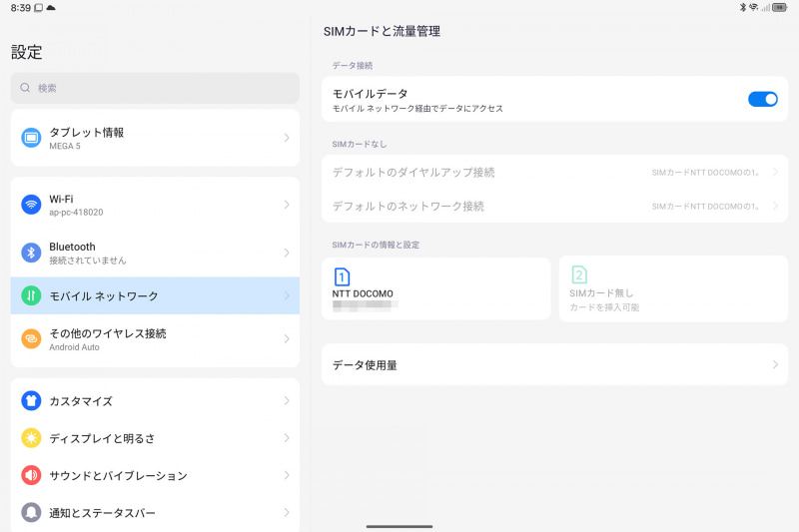The width and height of the screenshot is (799, 532).
Task: Tap the カードを挿入可能 text
Action: 604,307
